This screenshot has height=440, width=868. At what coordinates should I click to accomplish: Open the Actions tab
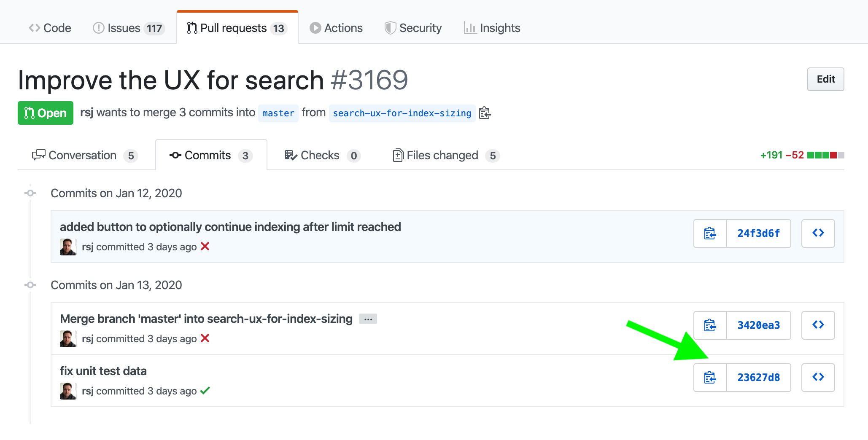point(336,28)
